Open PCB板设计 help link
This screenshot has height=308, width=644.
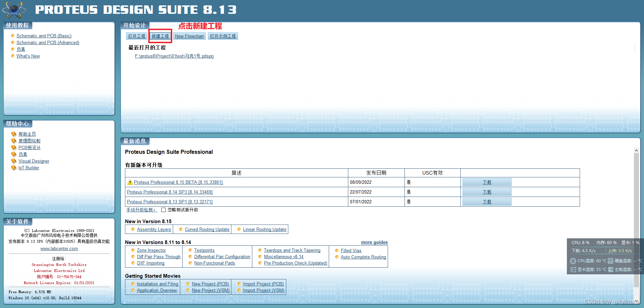click(x=30, y=147)
